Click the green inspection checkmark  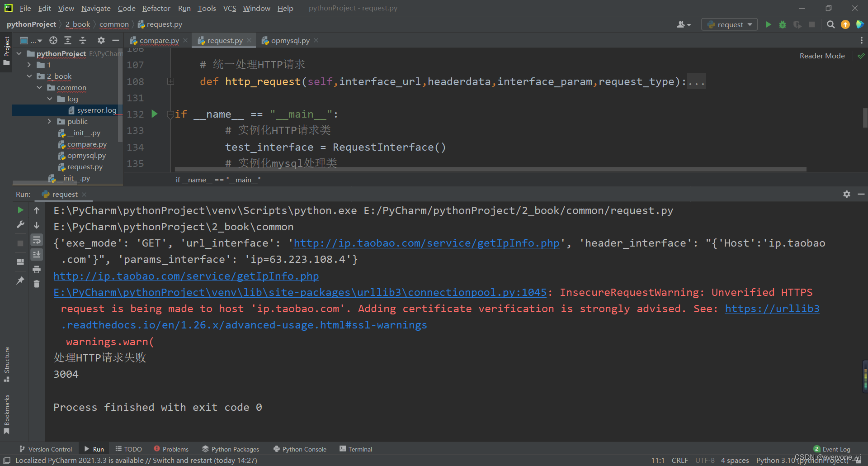(861, 56)
